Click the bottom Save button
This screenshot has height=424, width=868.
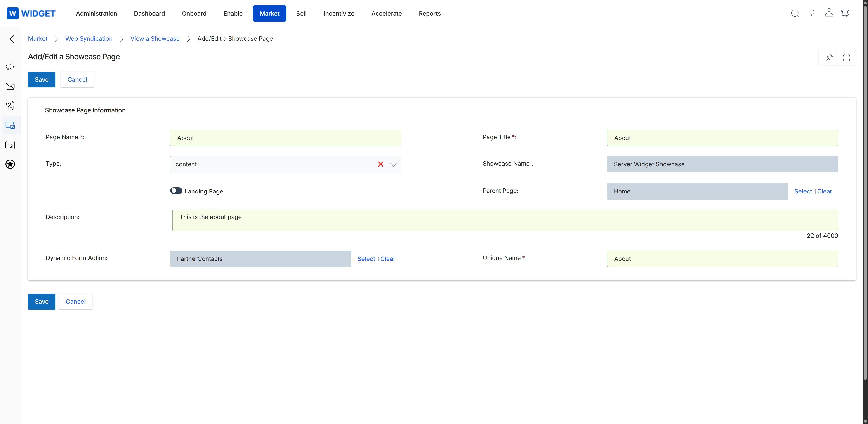[x=41, y=302]
